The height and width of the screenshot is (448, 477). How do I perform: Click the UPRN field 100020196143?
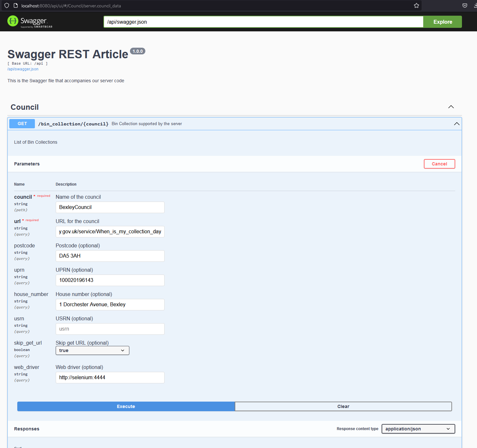point(110,280)
